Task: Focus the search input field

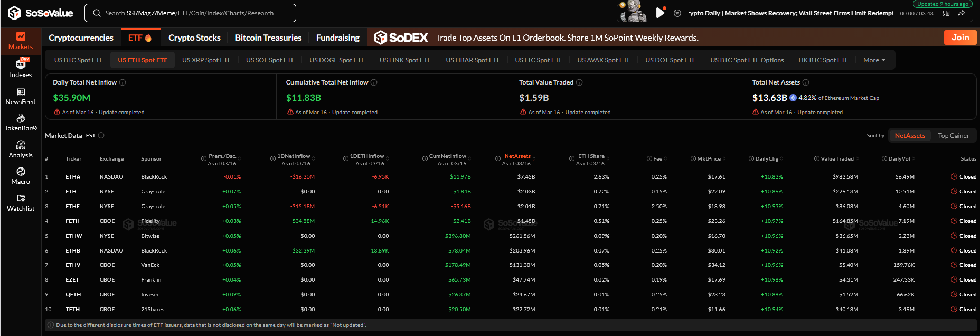Action: 190,13
